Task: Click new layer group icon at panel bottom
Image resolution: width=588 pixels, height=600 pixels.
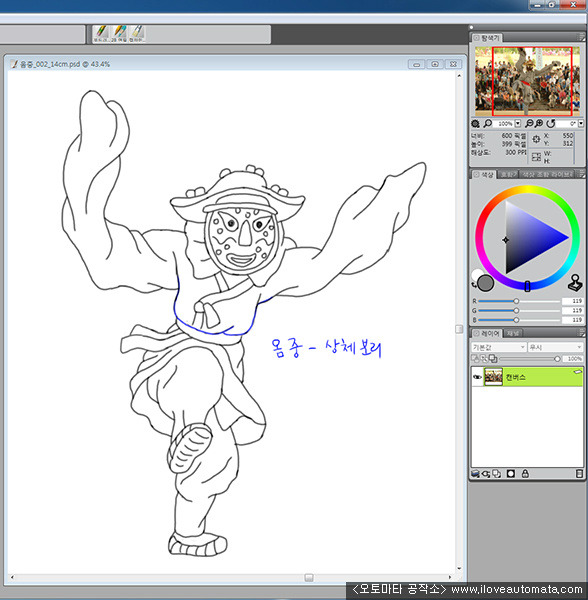Action: (497, 474)
